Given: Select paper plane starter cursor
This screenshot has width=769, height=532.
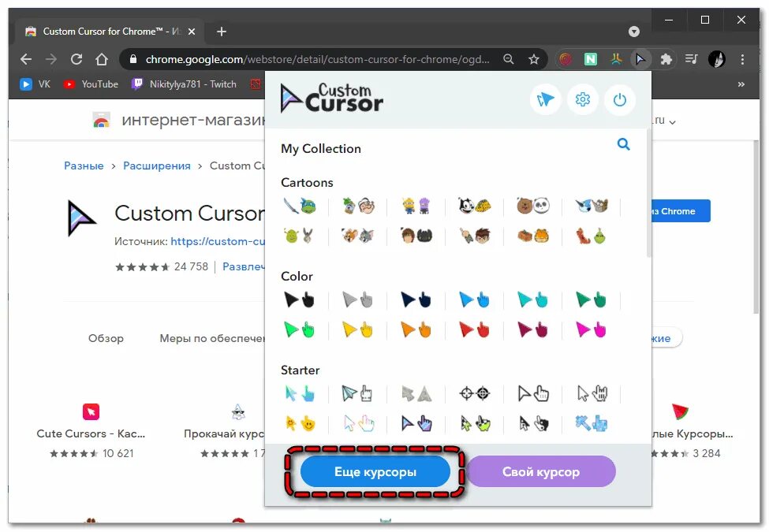Looking at the screenshot, I should (357, 393).
